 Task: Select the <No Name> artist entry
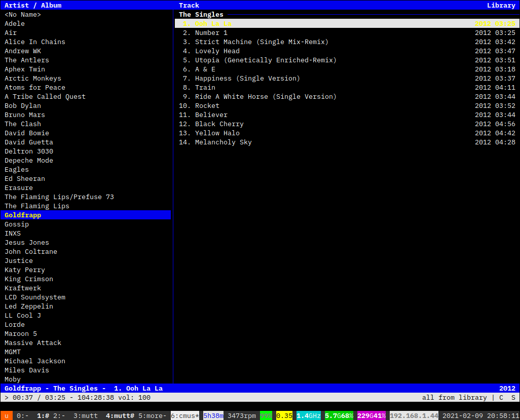(86, 15)
